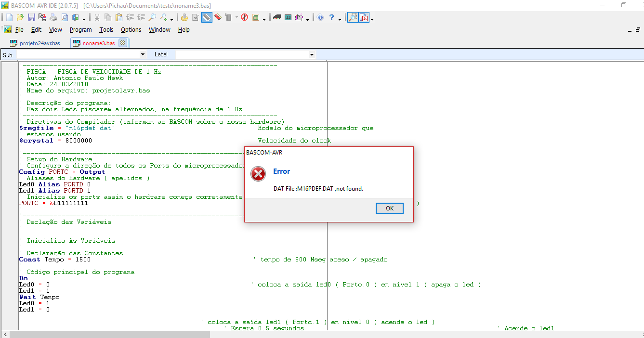The width and height of the screenshot is (644, 338).
Task: Expand the Label dropdown list
Action: 312,55
